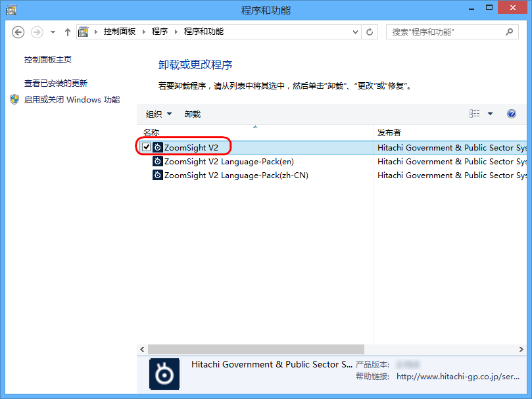Open 启用或关闭 Windows 功能 link
This screenshot has height=399, width=532.
tap(72, 100)
